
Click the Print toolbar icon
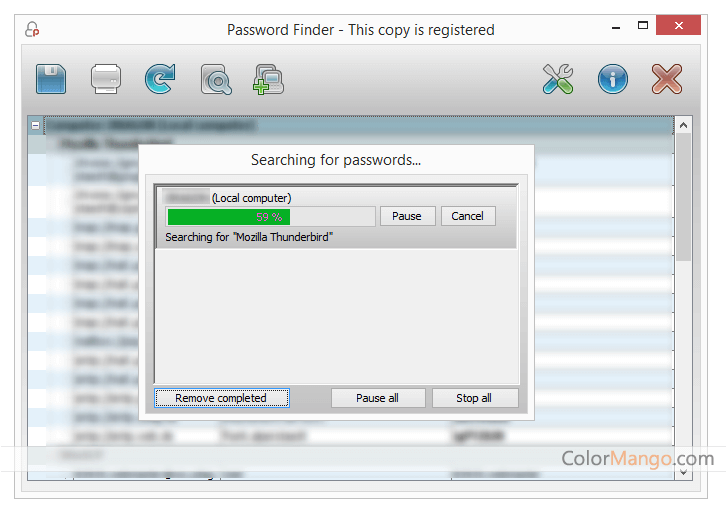[106, 79]
